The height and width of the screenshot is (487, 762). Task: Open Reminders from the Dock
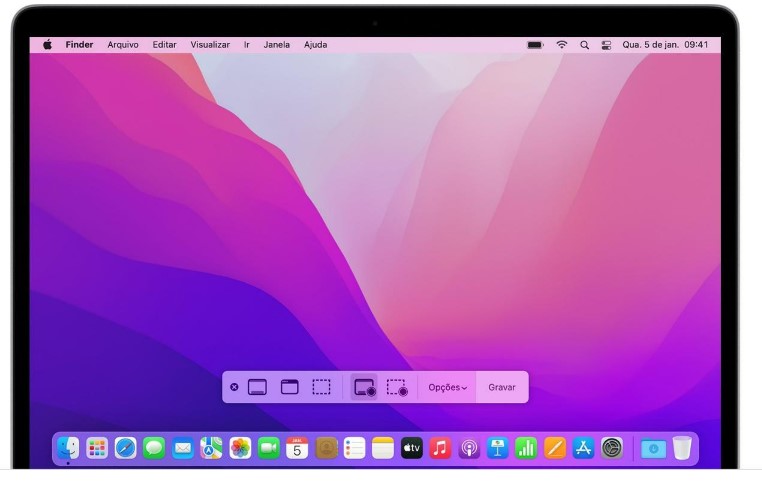coord(354,448)
